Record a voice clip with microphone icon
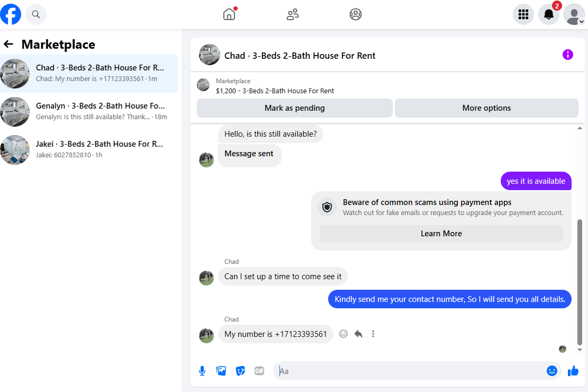 click(202, 371)
